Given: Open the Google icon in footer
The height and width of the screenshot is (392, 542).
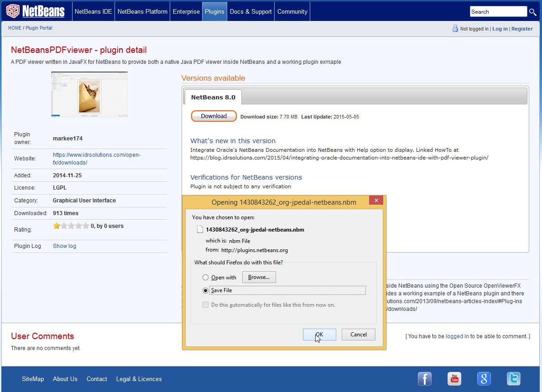Looking at the screenshot, I should click(484, 379).
